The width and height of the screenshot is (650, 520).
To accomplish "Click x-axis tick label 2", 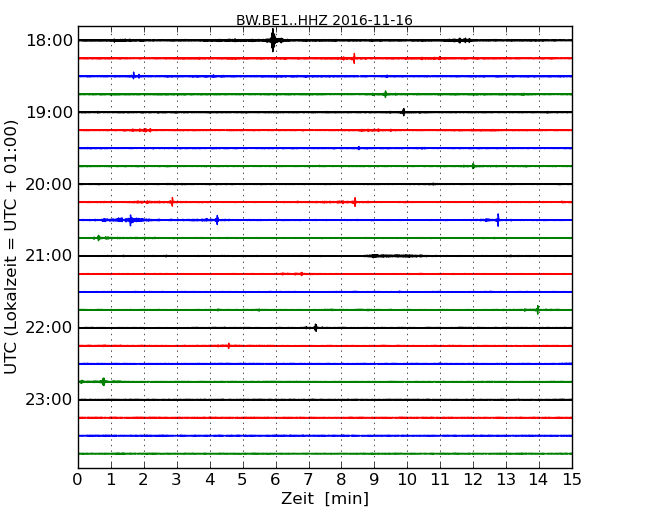I will point(144,479).
